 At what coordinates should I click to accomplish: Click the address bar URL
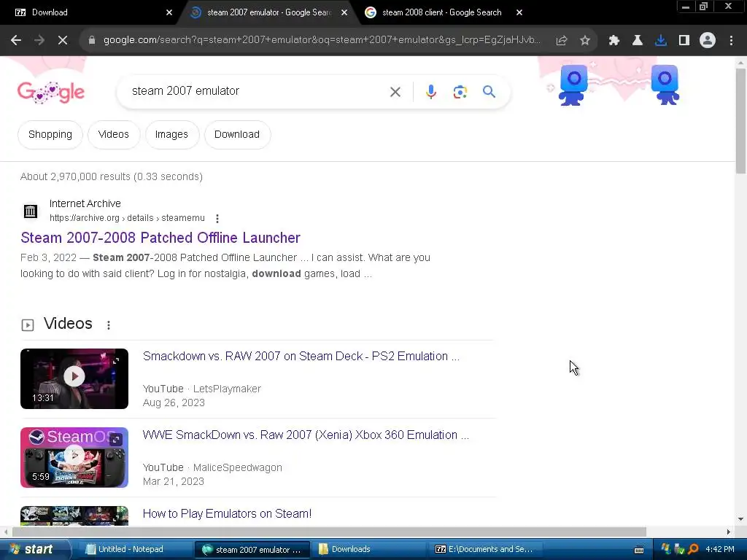(x=322, y=41)
